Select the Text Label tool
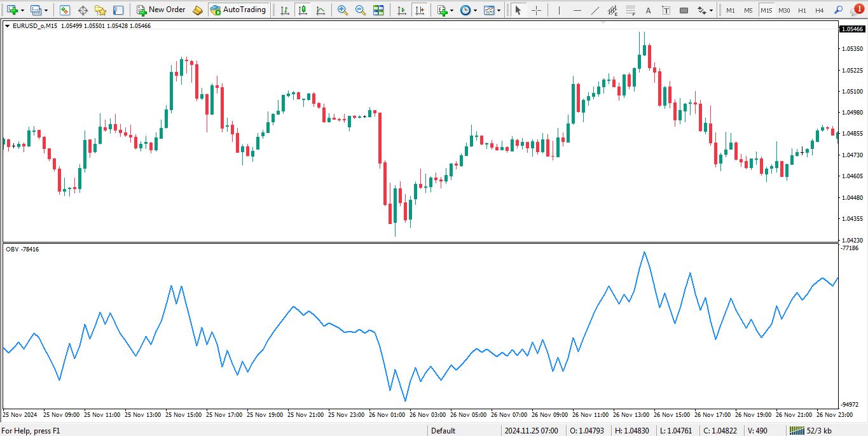 (x=666, y=10)
